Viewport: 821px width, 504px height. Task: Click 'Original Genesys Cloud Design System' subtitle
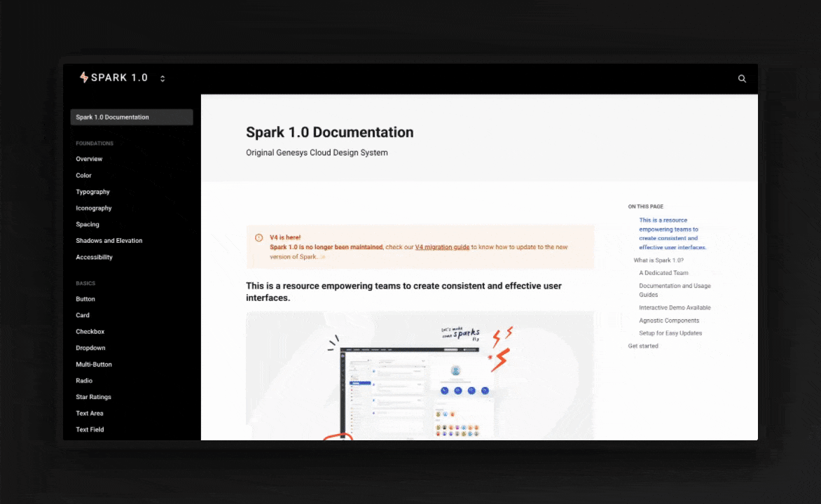(x=317, y=153)
